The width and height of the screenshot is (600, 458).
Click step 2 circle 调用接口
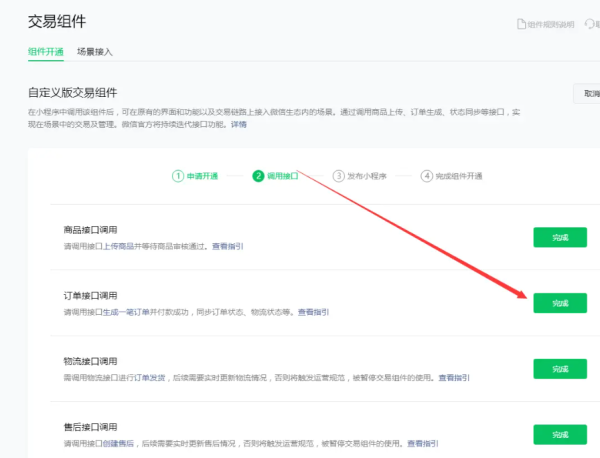click(x=258, y=176)
